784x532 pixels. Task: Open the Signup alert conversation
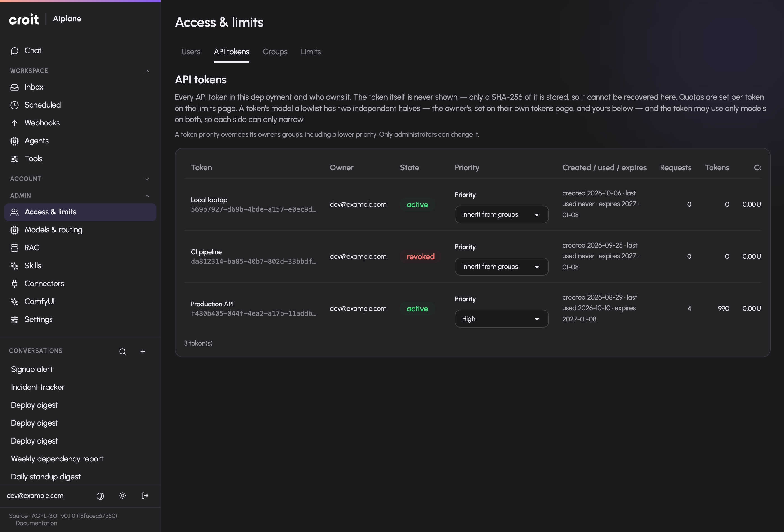point(32,369)
